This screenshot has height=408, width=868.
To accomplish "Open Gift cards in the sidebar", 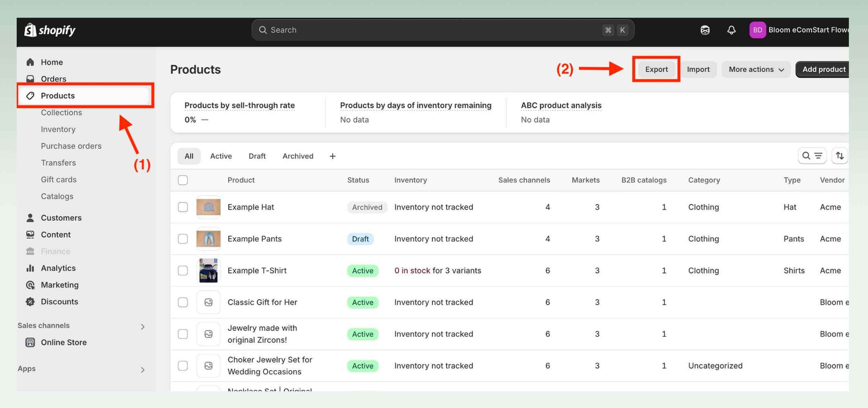I will 59,180.
